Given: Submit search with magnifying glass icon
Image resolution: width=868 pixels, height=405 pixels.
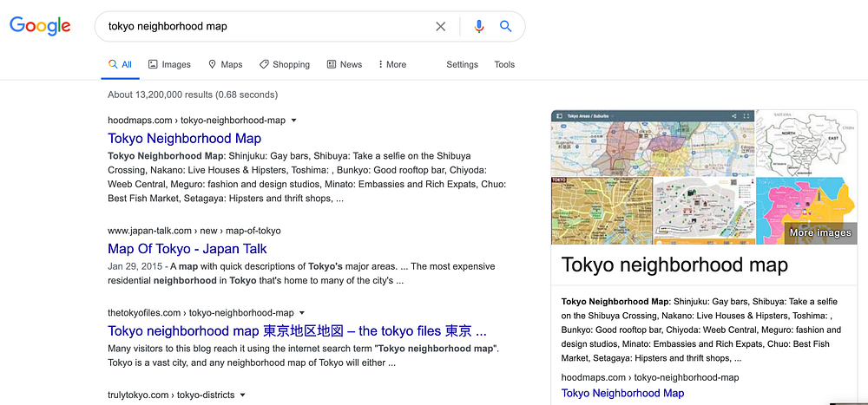Looking at the screenshot, I should click(505, 26).
